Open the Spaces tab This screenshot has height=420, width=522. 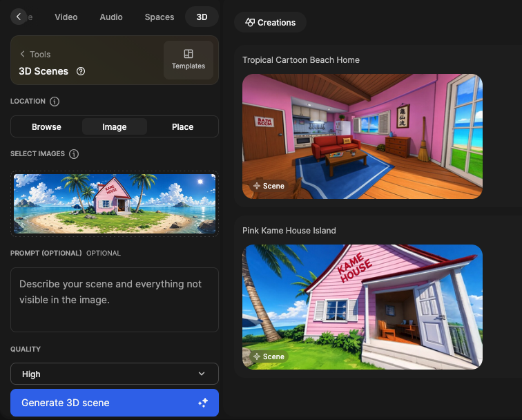pos(159,17)
